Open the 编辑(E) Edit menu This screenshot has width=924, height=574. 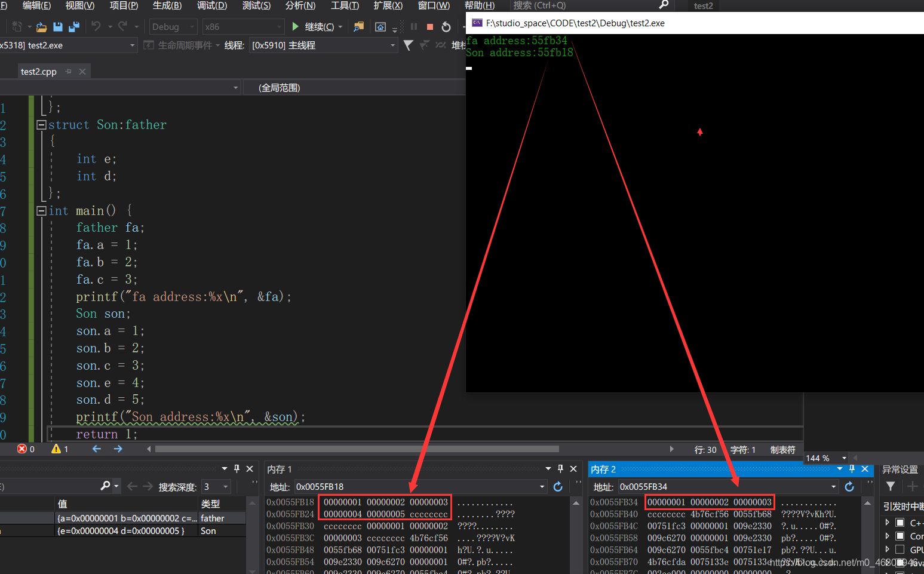tap(36, 5)
